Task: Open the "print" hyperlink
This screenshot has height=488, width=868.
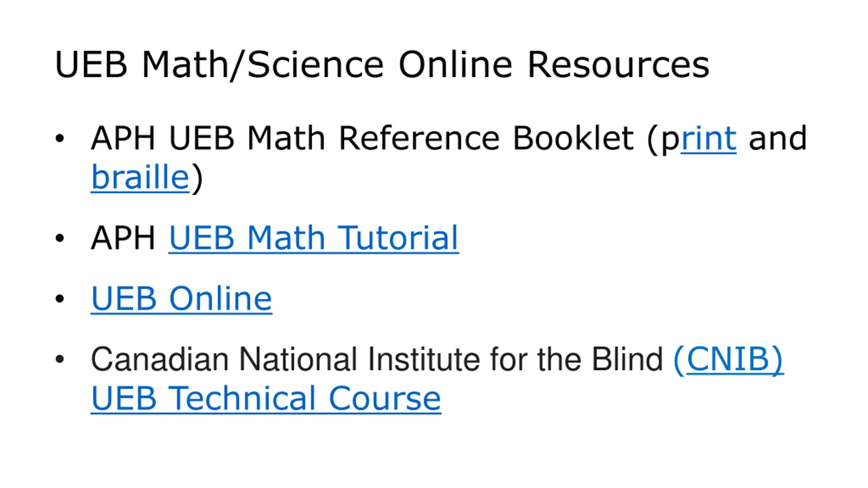Action: [x=709, y=138]
